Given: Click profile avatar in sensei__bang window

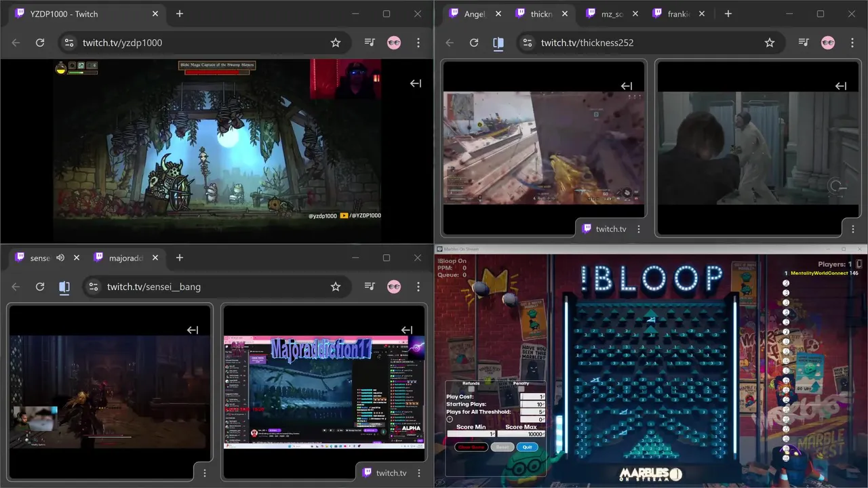Looking at the screenshot, I should pos(394,287).
